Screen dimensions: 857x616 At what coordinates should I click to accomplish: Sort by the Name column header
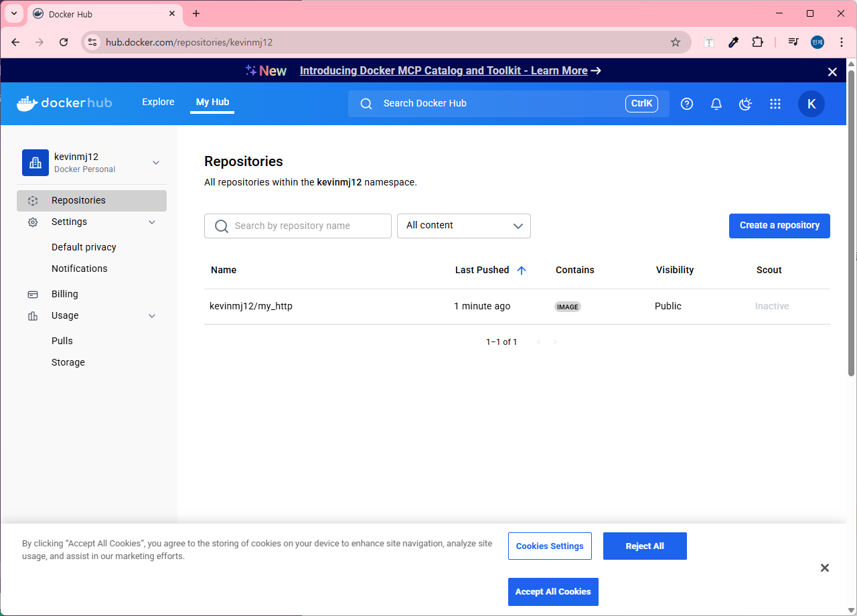(x=224, y=271)
